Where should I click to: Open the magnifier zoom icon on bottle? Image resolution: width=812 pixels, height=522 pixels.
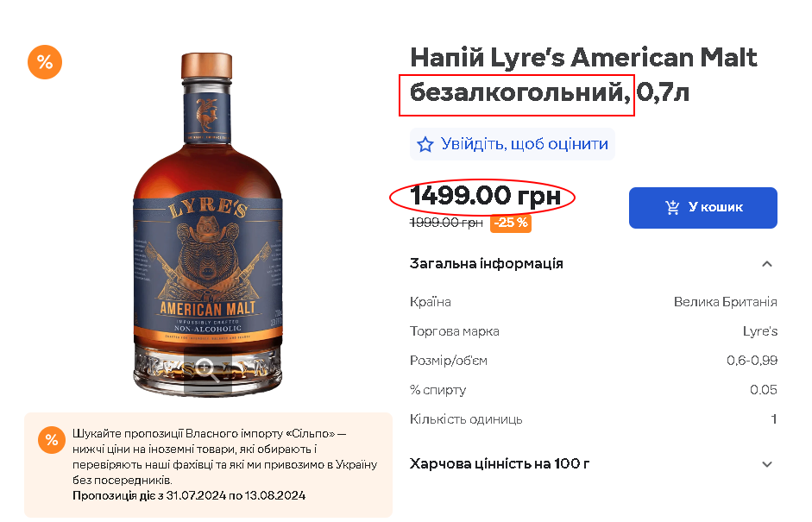click(206, 370)
